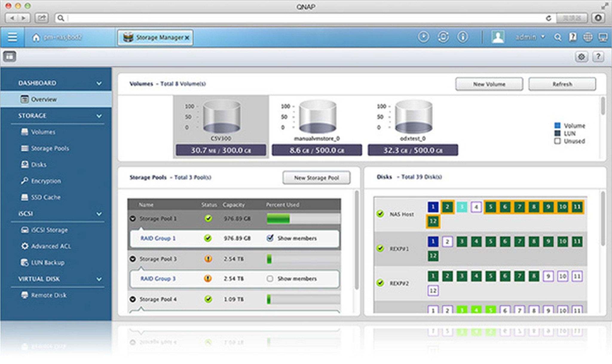Collapse the DASHBOARD section
This screenshot has height=364, width=612.
pos(99,83)
